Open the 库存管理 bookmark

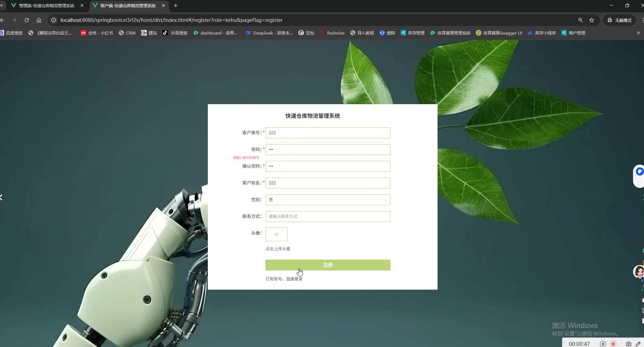413,33
